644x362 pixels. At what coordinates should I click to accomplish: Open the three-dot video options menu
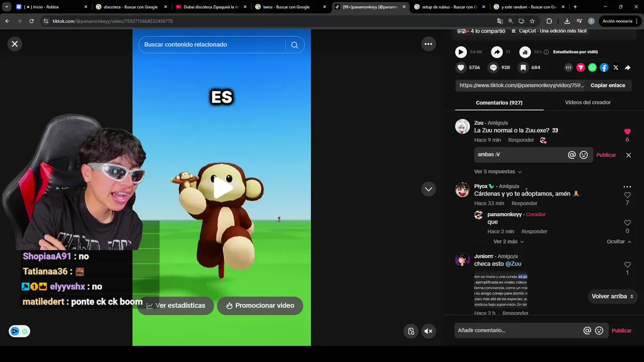point(428,44)
